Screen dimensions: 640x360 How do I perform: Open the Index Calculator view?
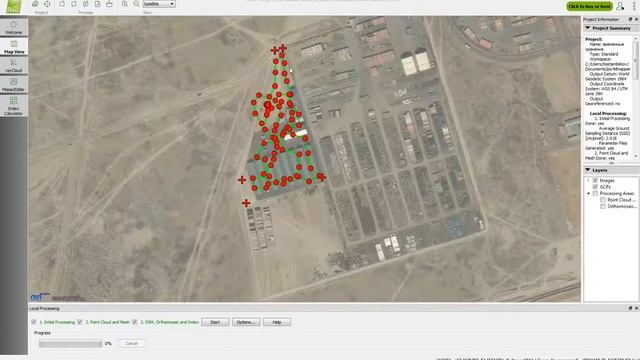(x=13, y=105)
